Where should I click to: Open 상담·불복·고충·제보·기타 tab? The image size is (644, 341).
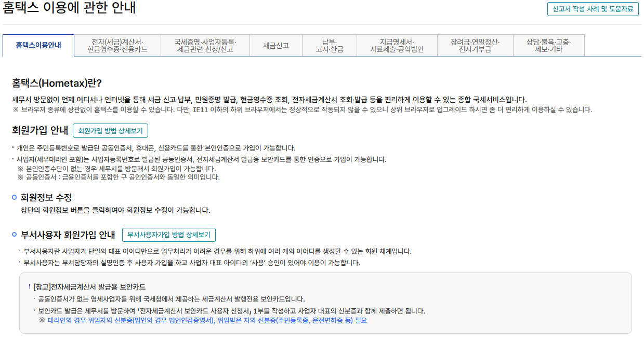pyautogui.click(x=549, y=46)
